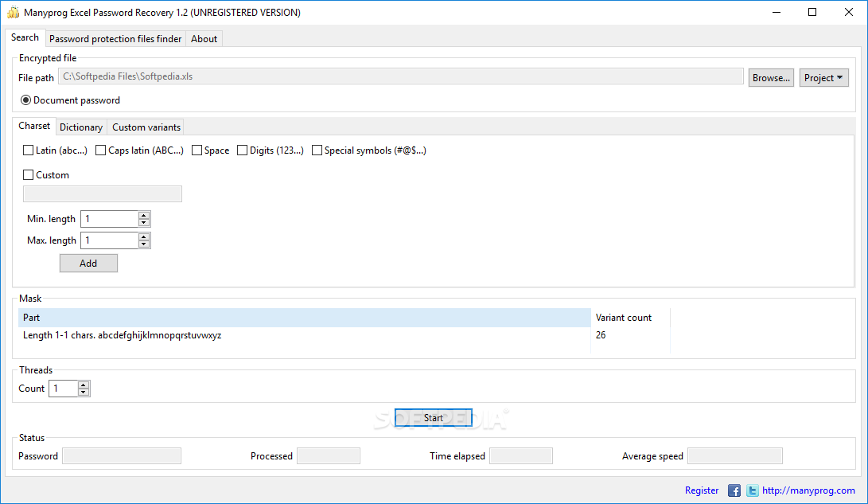Screen dimensions: 868x504
Task: Visit the http://manyprog.com link
Action: point(808,490)
